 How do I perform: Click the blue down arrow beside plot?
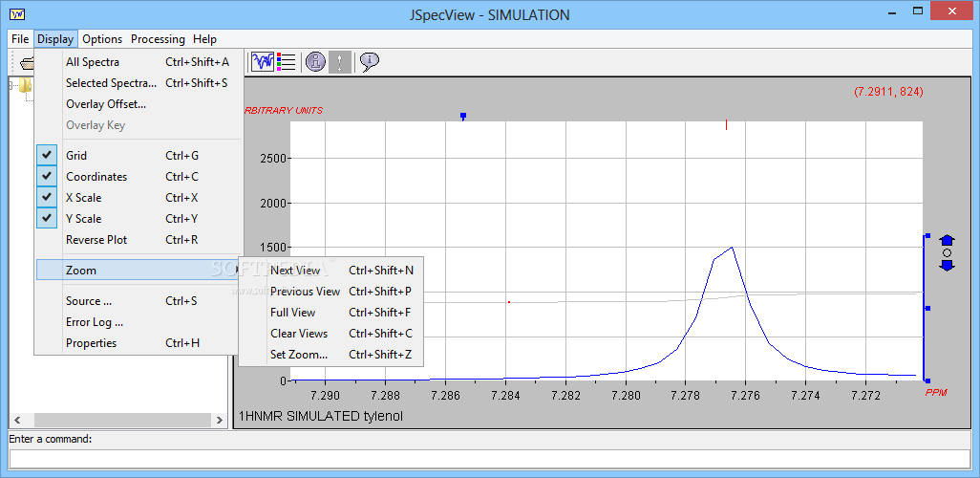coord(947,265)
